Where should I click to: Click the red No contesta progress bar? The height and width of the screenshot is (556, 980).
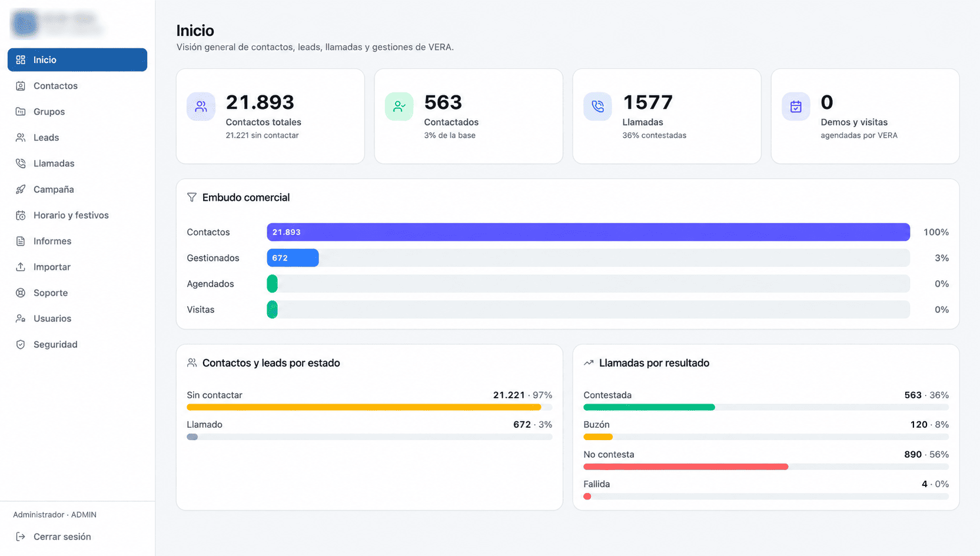coord(686,467)
